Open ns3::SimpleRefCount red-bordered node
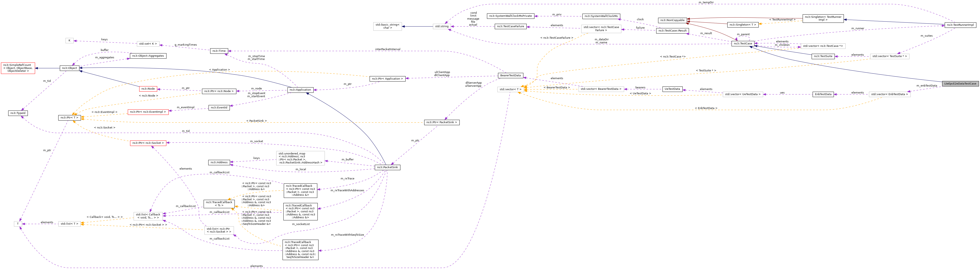 (x=18, y=68)
